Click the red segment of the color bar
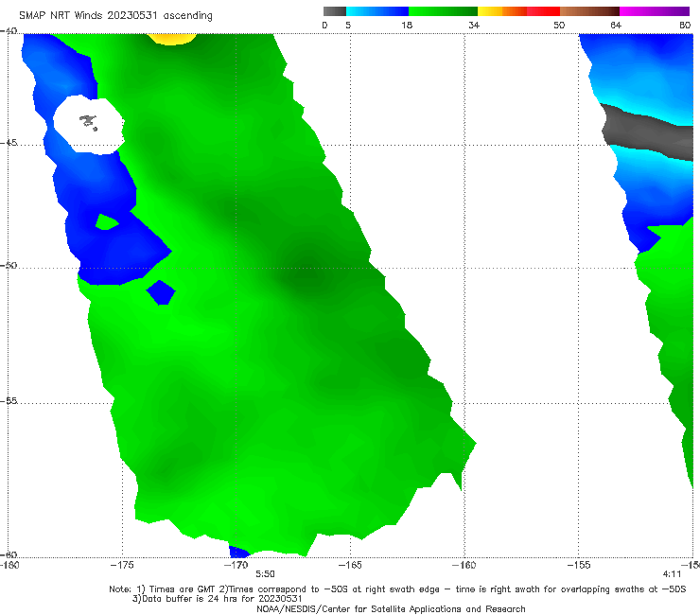Screen dimensions: 700x615 coord(543,11)
